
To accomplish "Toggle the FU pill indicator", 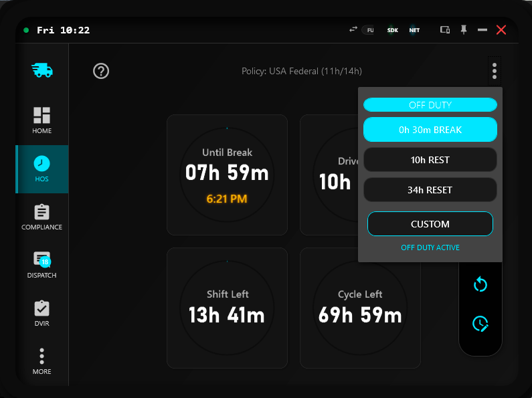I will pyautogui.click(x=369, y=30).
